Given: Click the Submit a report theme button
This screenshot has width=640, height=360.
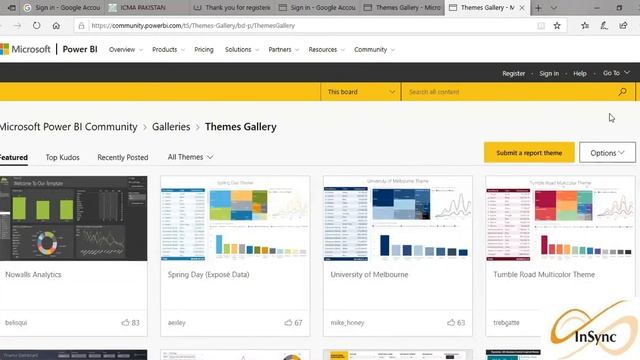Looking at the screenshot, I should [x=529, y=153].
